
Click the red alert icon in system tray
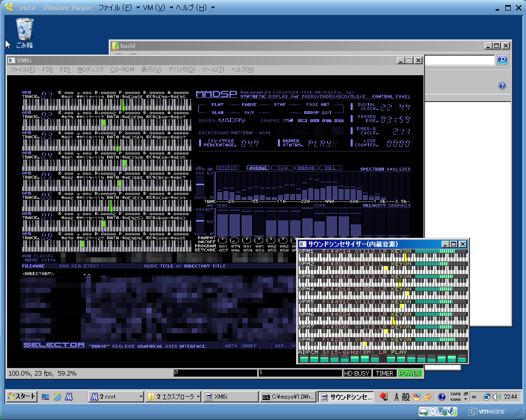click(x=384, y=397)
